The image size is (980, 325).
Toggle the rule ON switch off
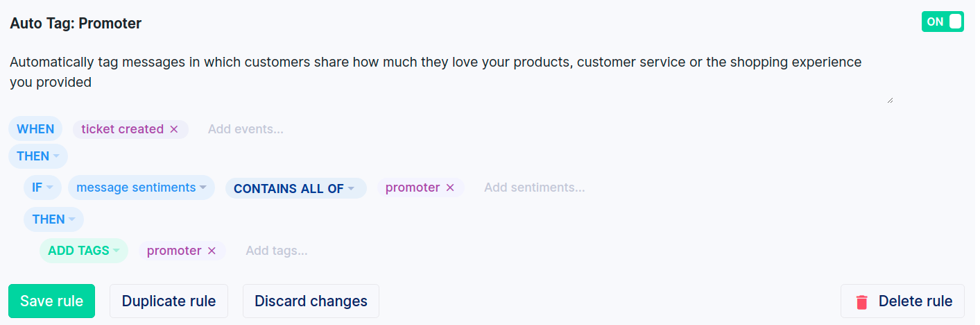click(x=943, y=22)
